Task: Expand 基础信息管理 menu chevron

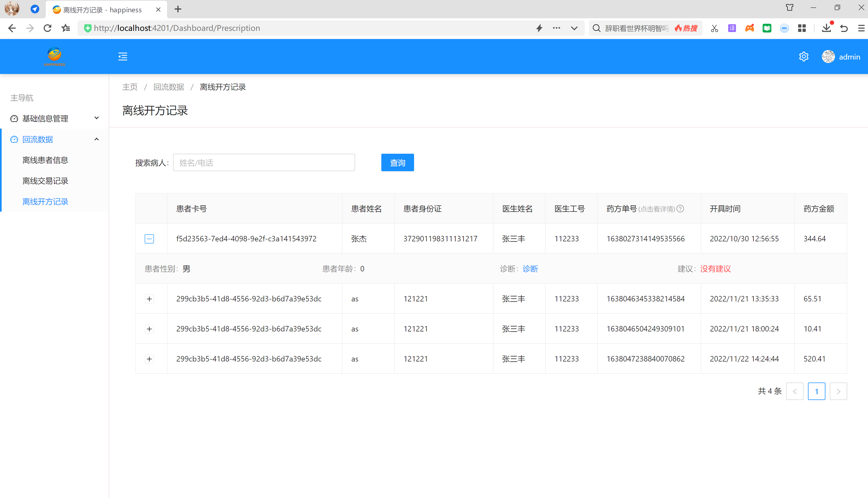Action: tap(96, 118)
